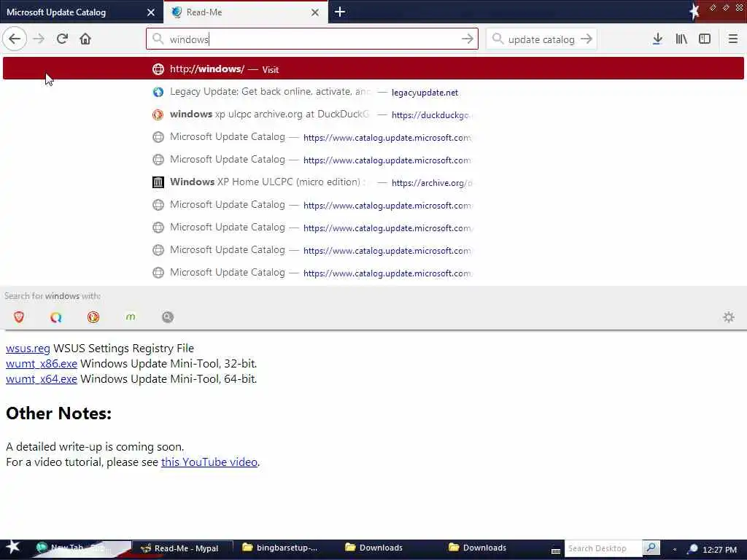Open the hamburger application menu

[x=732, y=39]
